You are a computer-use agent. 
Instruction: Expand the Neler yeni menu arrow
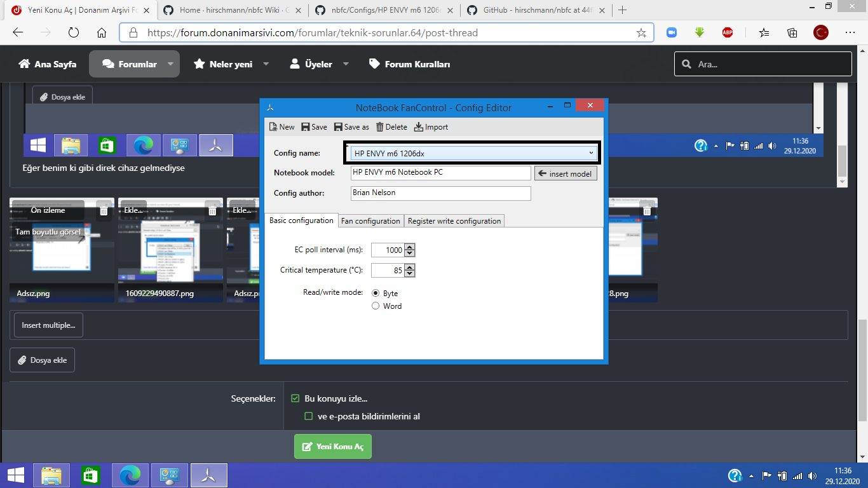pos(266,64)
